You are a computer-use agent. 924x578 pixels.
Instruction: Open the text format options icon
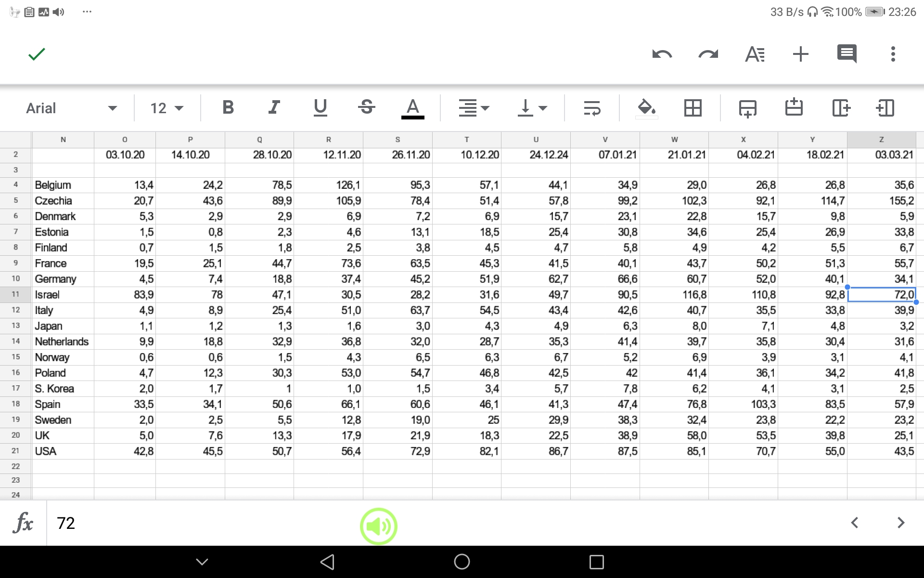(x=754, y=54)
